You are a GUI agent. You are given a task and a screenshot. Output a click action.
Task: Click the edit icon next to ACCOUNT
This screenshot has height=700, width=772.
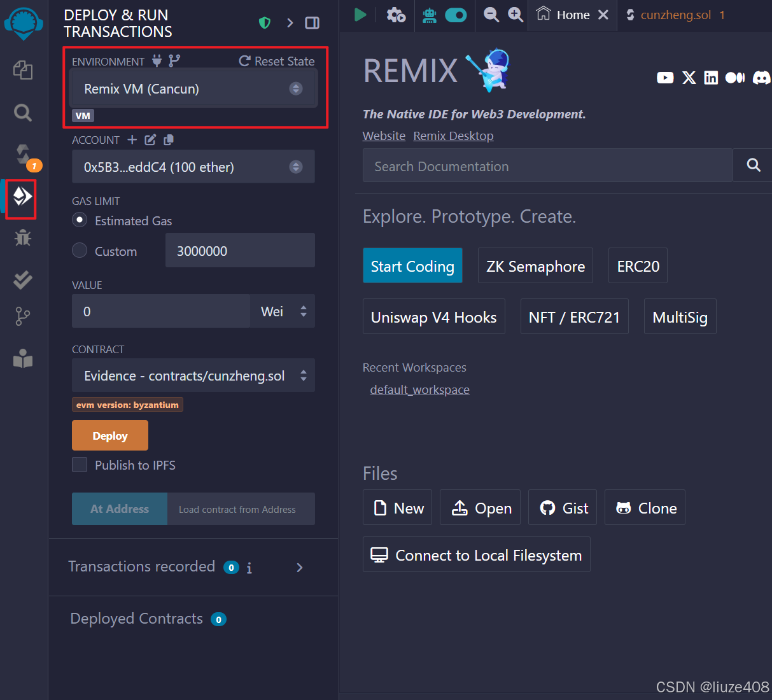(x=150, y=139)
